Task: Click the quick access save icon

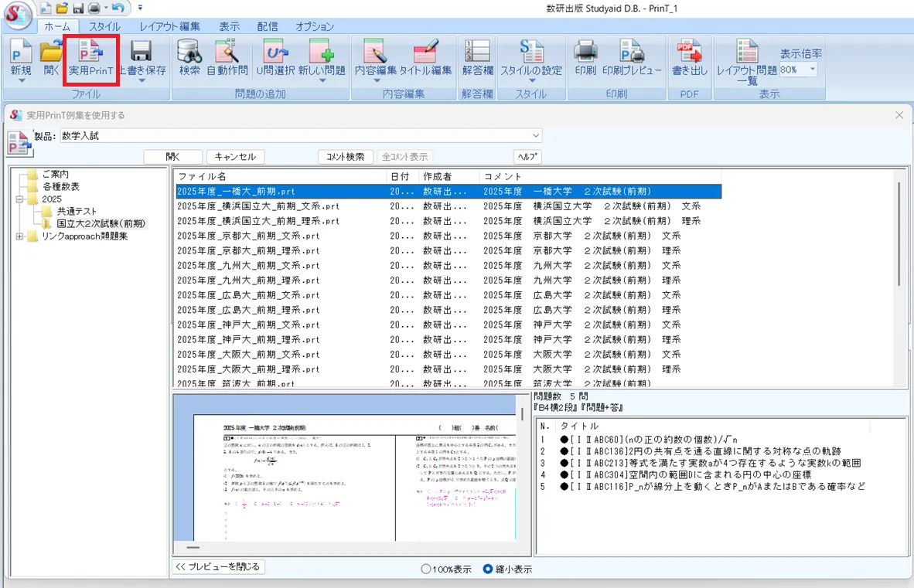Action: click(78, 8)
